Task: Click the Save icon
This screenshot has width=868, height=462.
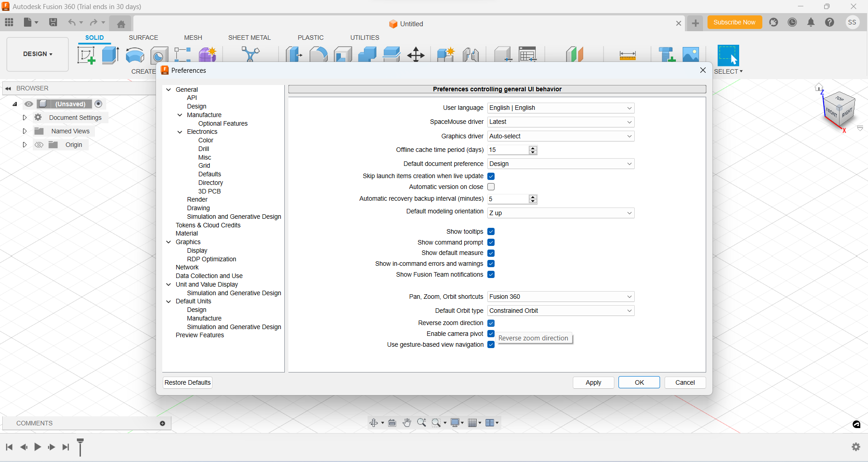Action: 53,22
